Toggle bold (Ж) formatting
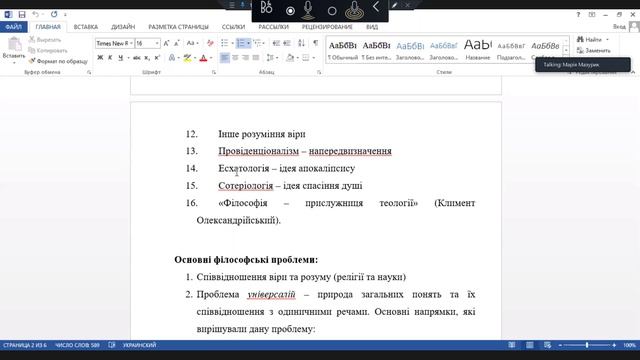640x360 pixels. tap(100, 58)
